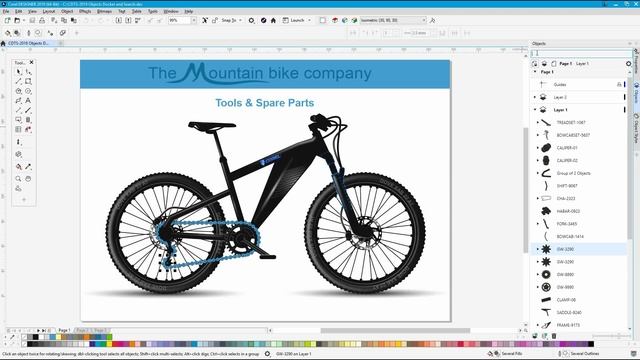Screen dimensions: 640x360
Task: Click the Copy icon in the toolbar
Action: point(64,20)
